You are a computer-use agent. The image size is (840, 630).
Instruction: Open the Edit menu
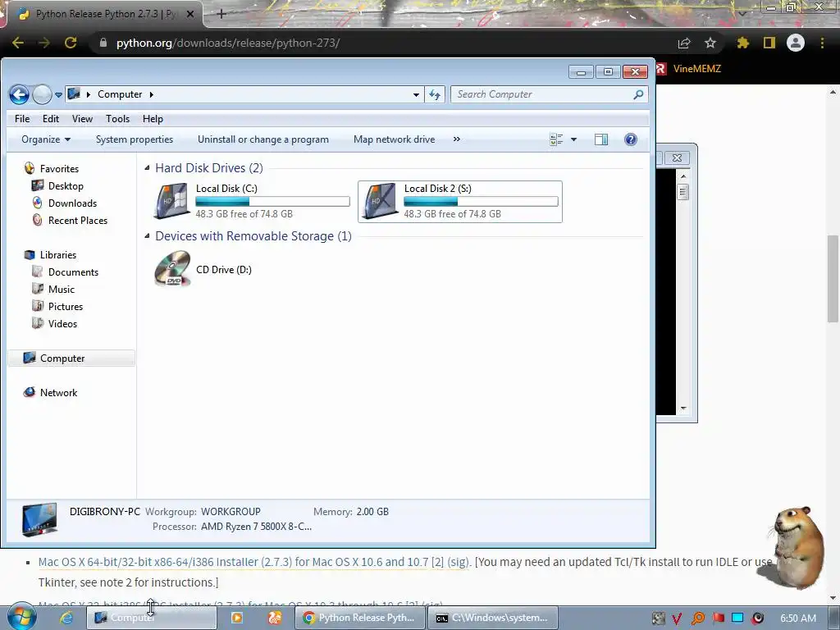click(51, 119)
